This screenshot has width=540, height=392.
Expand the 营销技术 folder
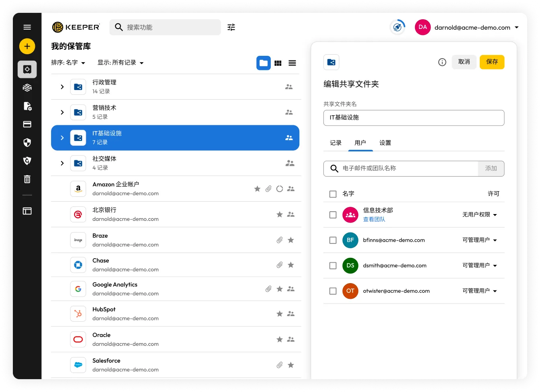(62, 112)
